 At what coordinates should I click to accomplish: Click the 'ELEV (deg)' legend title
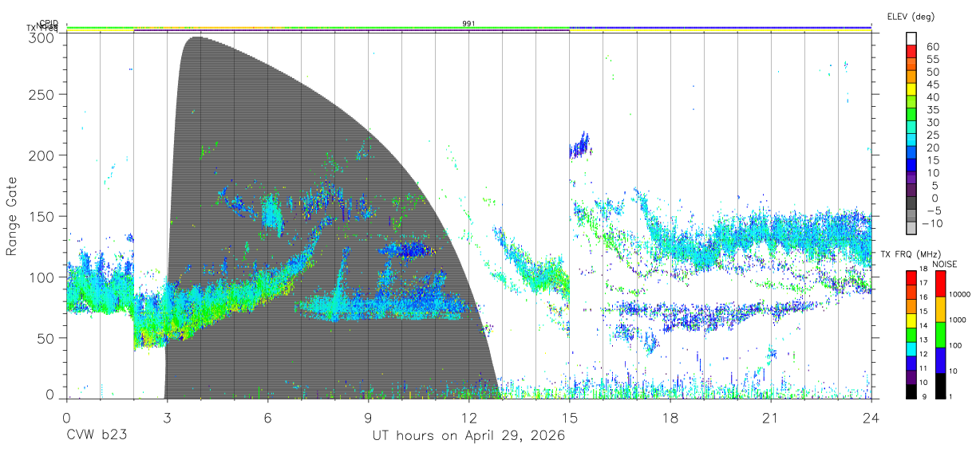tap(911, 16)
